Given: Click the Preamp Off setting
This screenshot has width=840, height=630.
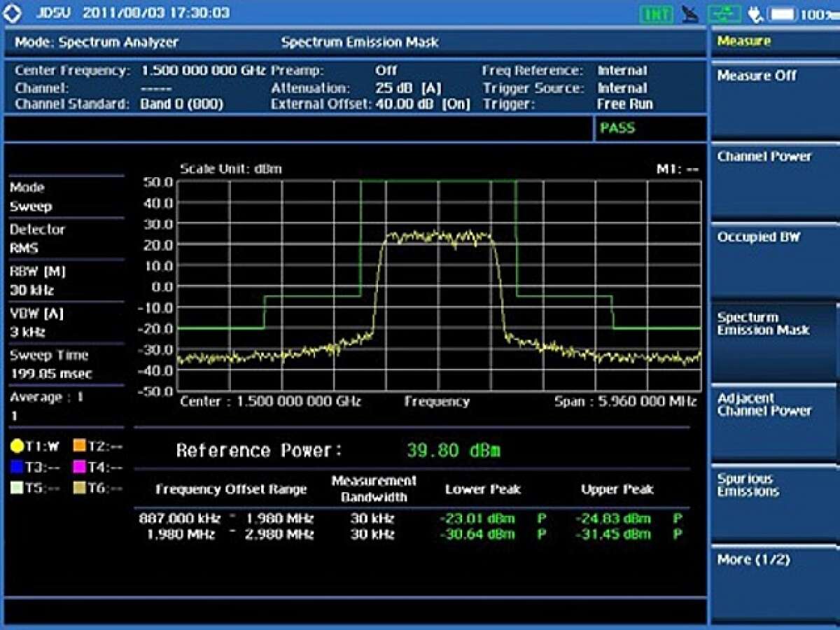Looking at the screenshot, I should click(x=386, y=71).
